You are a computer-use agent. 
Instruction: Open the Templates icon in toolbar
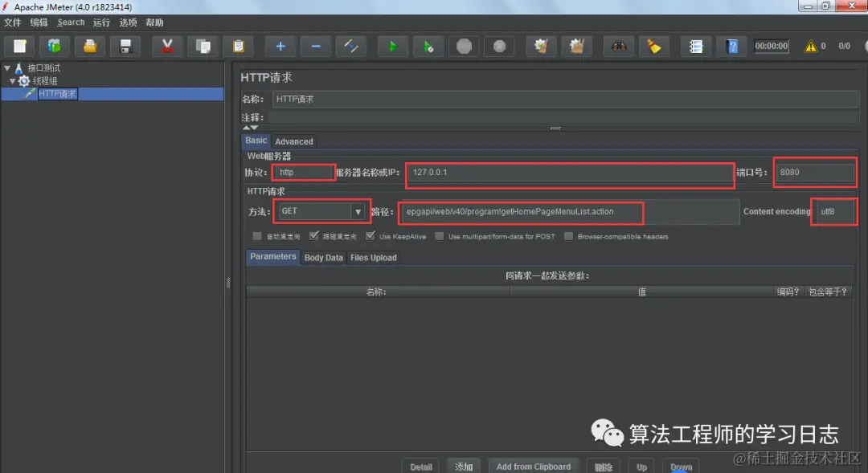point(55,47)
